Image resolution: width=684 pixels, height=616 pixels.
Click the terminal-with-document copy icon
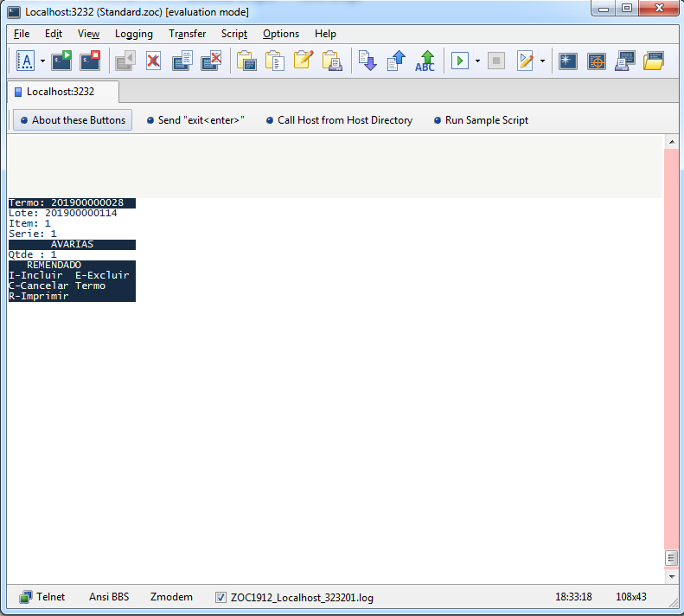pyautogui.click(x=182, y=61)
